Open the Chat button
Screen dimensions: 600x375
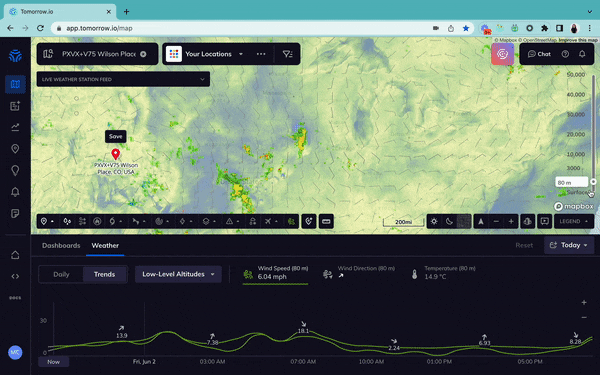pyautogui.click(x=539, y=54)
